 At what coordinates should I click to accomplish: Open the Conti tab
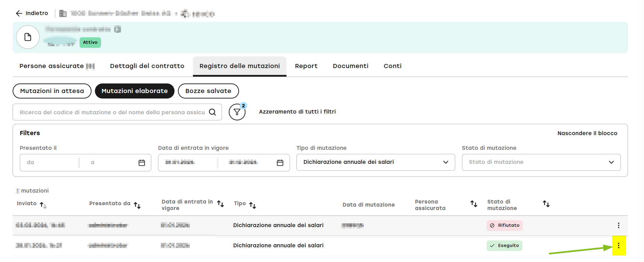pyautogui.click(x=393, y=66)
